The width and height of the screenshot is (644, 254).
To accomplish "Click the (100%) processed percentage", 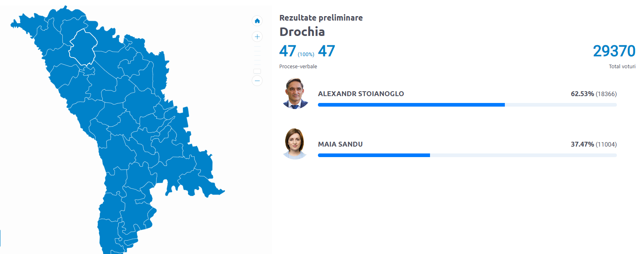I will tap(306, 55).
